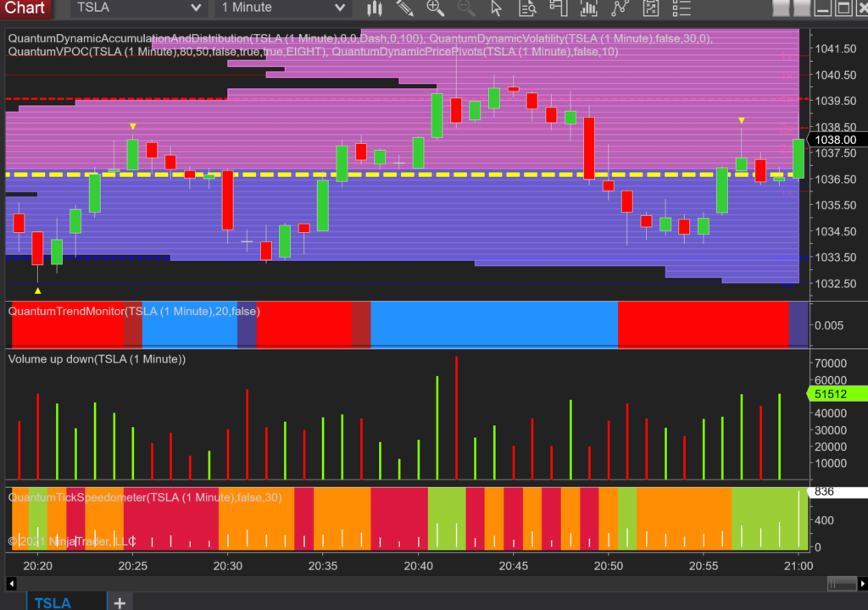Click the 1032.50 price axis label
868x610 pixels.
(x=836, y=284)
